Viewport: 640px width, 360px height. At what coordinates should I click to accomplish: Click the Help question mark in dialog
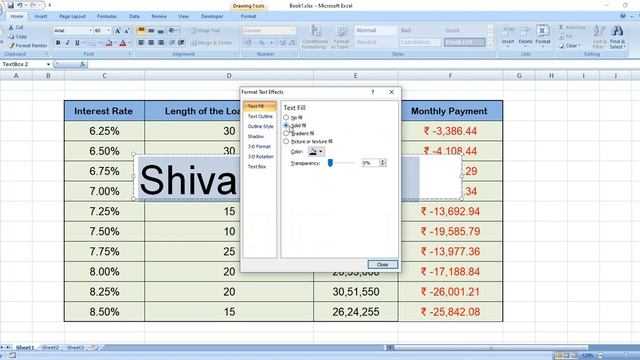pos(373,92)
